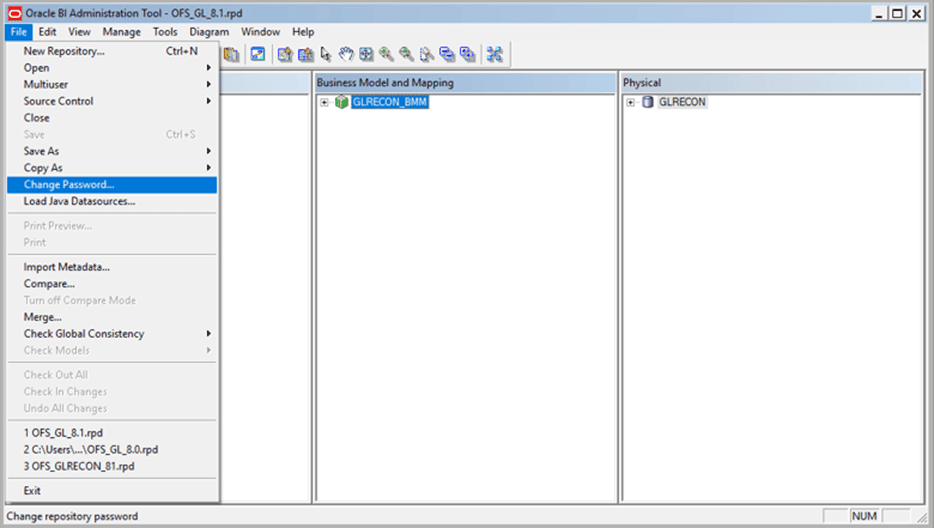The width and height of the screenshot is (934, 528).
Task: Select Change Password menu entry
Action: click(112, 185)
